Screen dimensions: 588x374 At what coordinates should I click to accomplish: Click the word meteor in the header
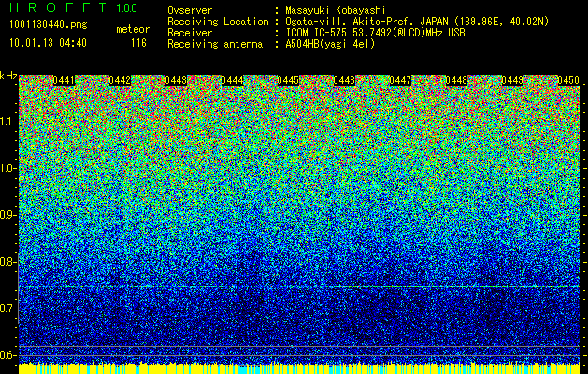click(x=133, y=29)
